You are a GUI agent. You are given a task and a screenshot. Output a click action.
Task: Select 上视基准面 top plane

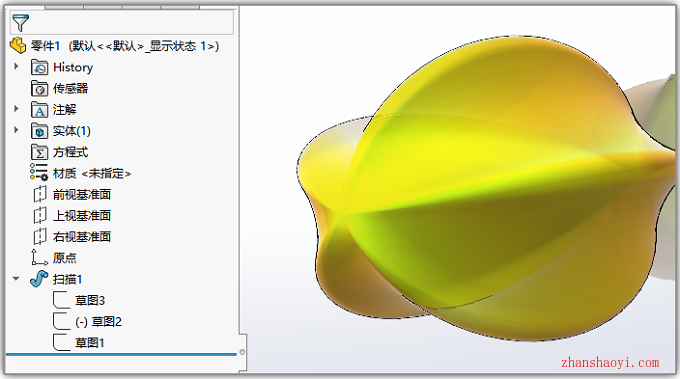[x=82, y=216]
